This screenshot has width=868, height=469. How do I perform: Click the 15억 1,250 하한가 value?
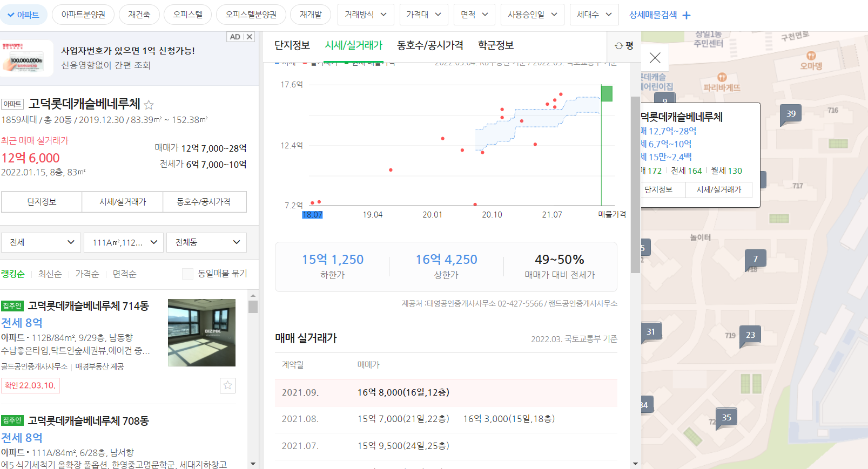pos(333,260)
